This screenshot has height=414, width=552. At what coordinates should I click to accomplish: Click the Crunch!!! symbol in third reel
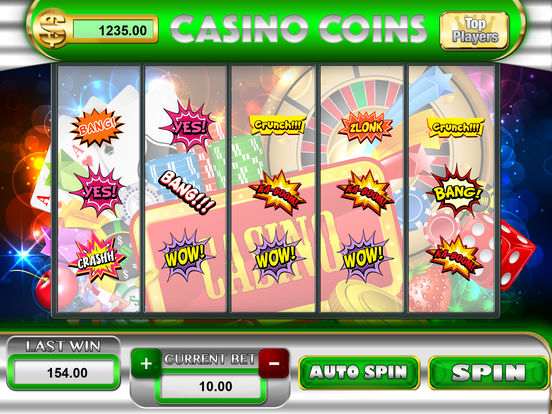(278, 125)
